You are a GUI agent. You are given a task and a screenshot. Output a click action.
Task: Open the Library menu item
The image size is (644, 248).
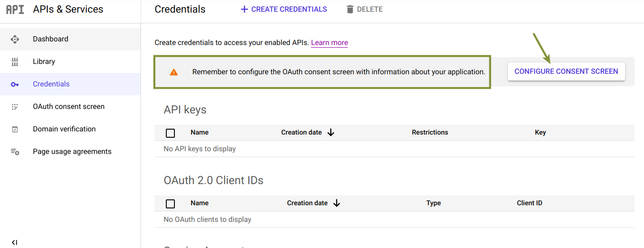click(x=44, y=62)
